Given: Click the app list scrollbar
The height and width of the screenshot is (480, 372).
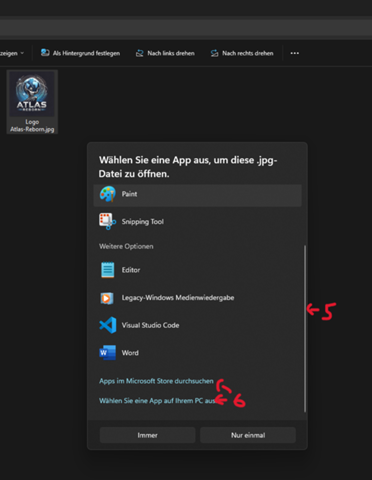Looking at the screenshot, I should click(x=305, y=329).
